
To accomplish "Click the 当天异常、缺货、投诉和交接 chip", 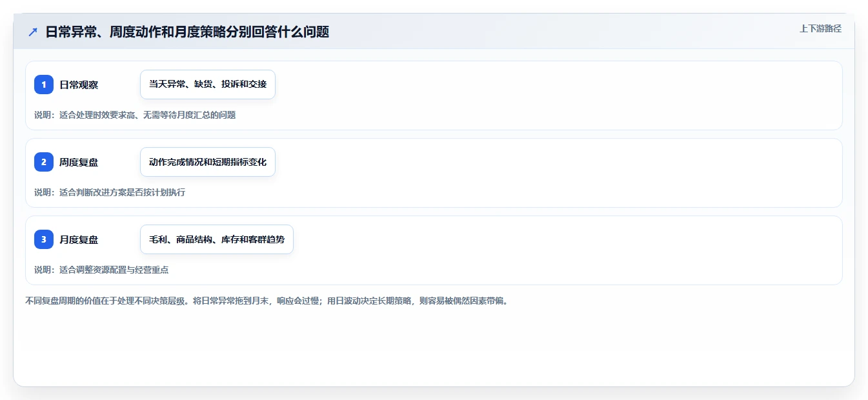I will tap(208, 85).
